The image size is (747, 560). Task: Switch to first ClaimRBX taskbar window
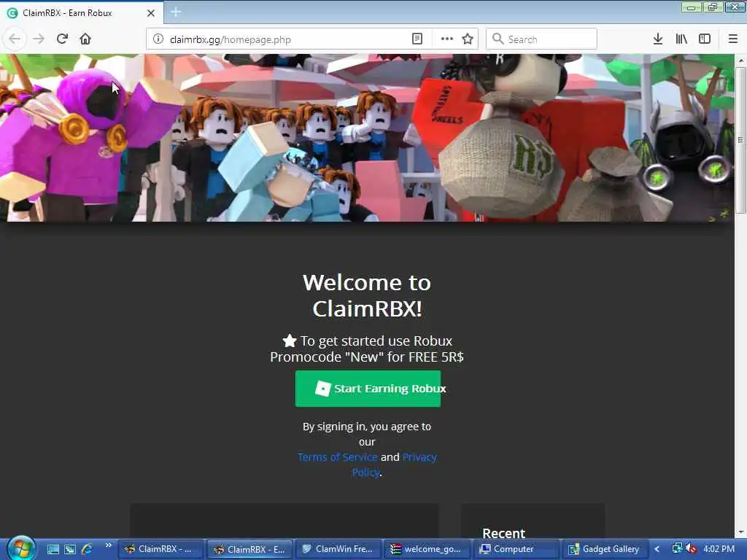[161, 549]
